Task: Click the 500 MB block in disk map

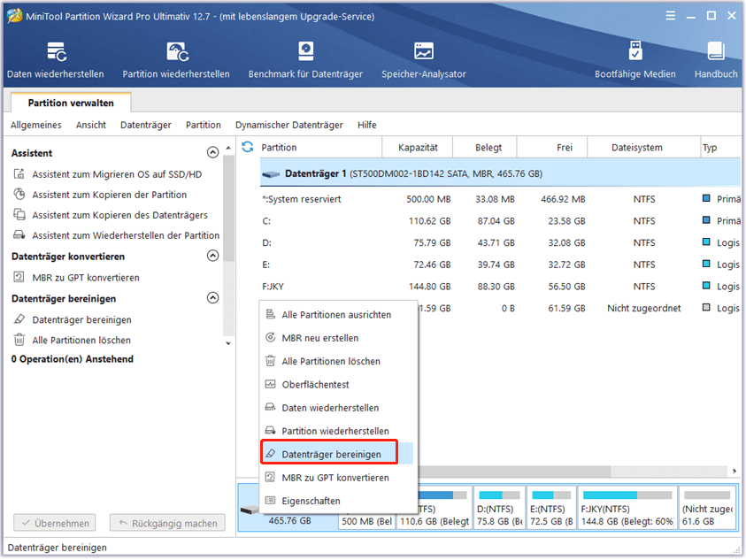Action: pyautogui.click(x=367, y=521)
